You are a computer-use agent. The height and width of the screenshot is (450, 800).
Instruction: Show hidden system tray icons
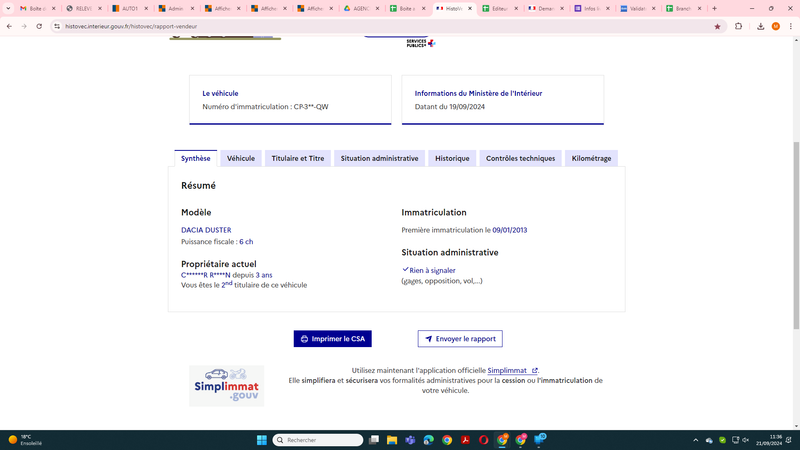click(x=695, y=440)
